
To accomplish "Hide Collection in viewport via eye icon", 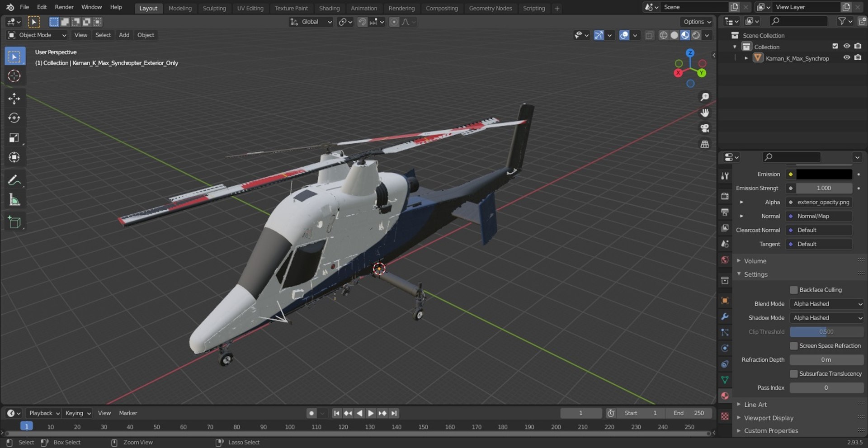I will pyautogui.click(x=846, y=46).
